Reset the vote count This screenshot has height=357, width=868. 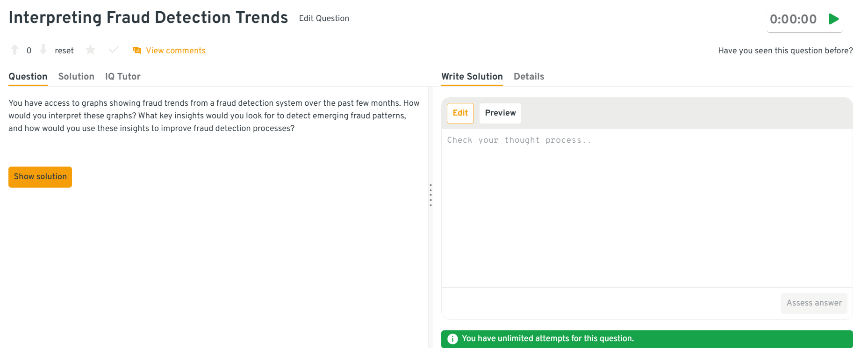64,51
